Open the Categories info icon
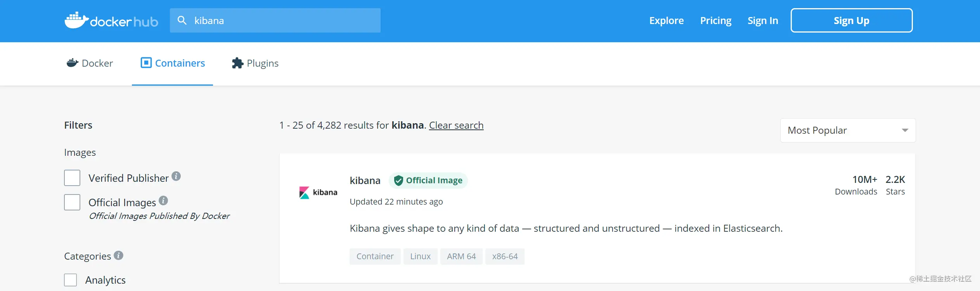This screenshot has width=980, height=291. (119, 255)
